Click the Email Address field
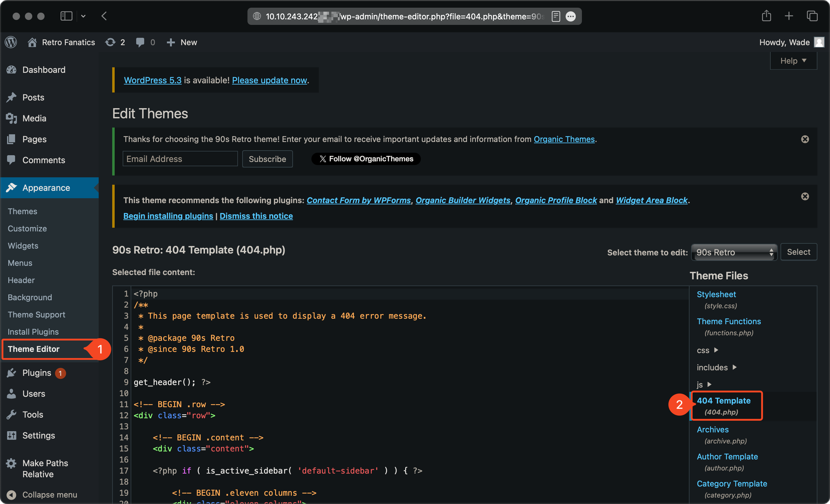The height and width of the screenshot is (504, 830). click(180, 159)
